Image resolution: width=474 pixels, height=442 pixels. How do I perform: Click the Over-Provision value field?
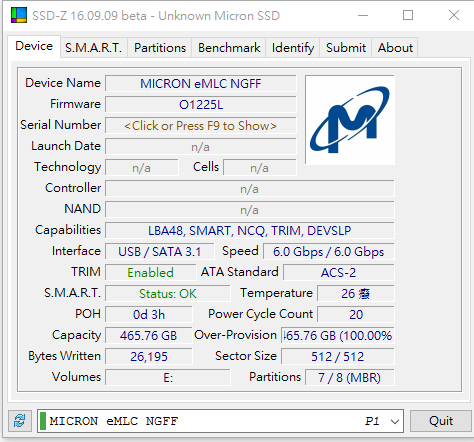(x=338, y=336)
